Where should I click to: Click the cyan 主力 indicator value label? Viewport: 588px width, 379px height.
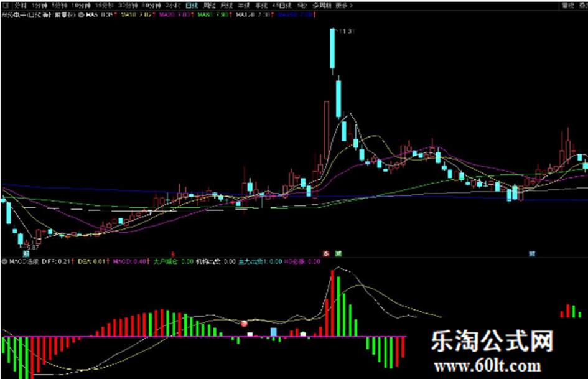(260, 261)
